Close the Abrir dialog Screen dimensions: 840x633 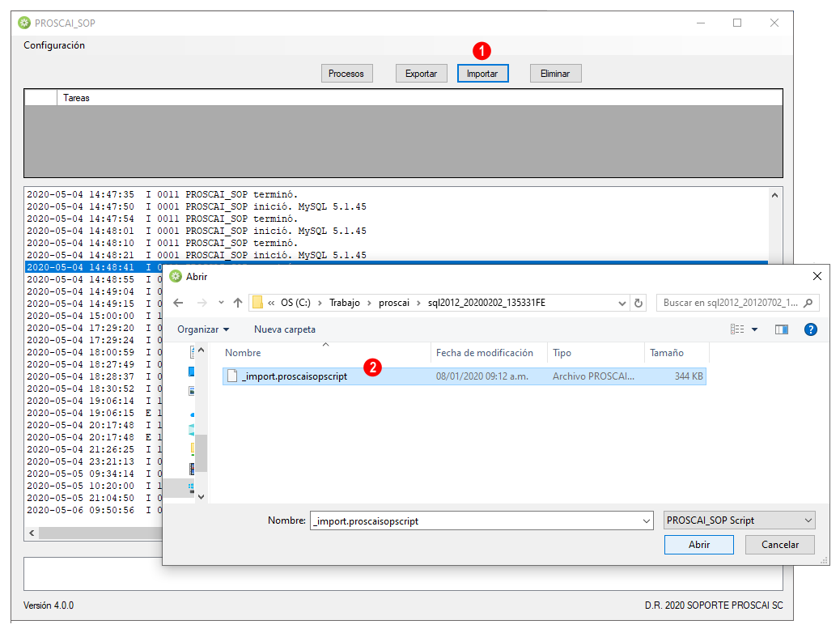817,276
